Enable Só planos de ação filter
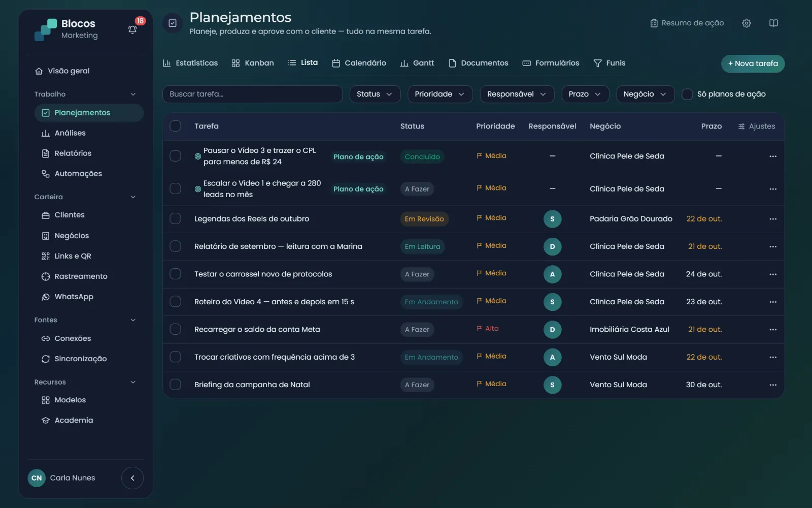 (687, 94)
